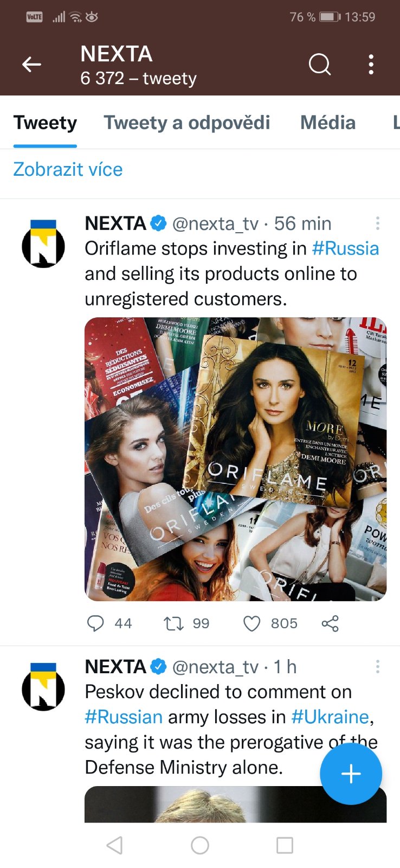400x868 pixels.
Task: Tap NEXTA avatar on Oriflame tweet
Action: pyautogui.click(x=43, y=245)
